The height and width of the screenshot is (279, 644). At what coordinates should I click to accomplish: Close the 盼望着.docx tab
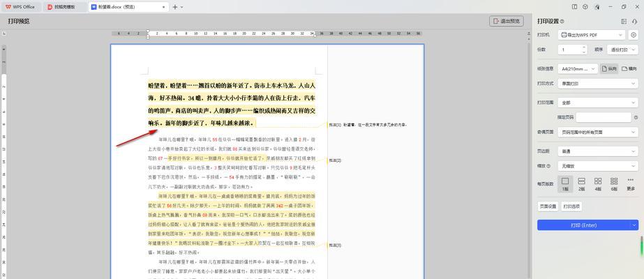point(164,7)
